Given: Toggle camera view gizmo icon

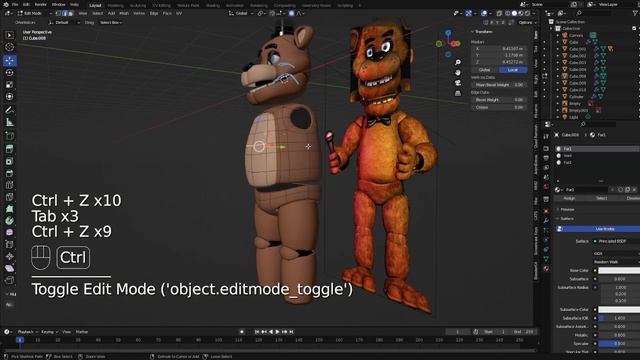Looking at the screenshot, I should (458, 83).
